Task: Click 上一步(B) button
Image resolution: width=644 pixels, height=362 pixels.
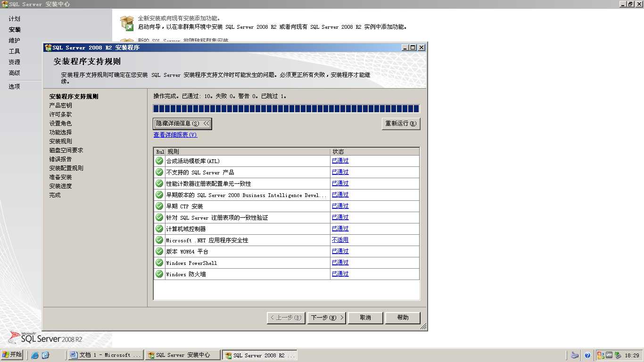Action: 286,318
